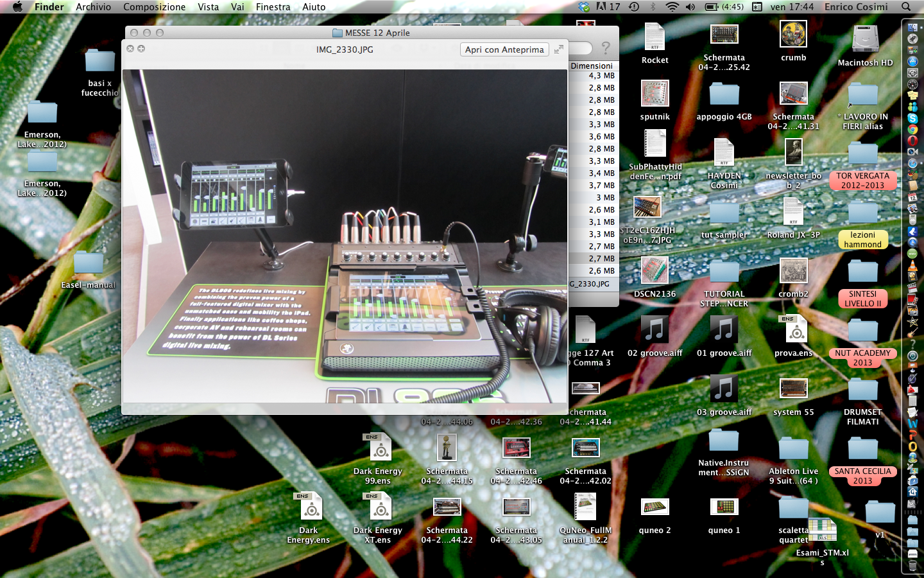Select the Esami_STM.xls spreadsheet file

coord(822,530)
